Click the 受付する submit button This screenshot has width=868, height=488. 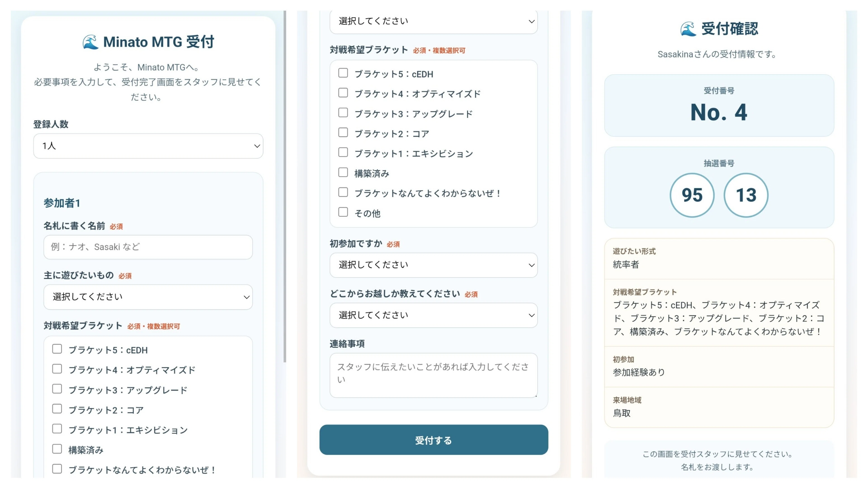click(x=434, y=440)
